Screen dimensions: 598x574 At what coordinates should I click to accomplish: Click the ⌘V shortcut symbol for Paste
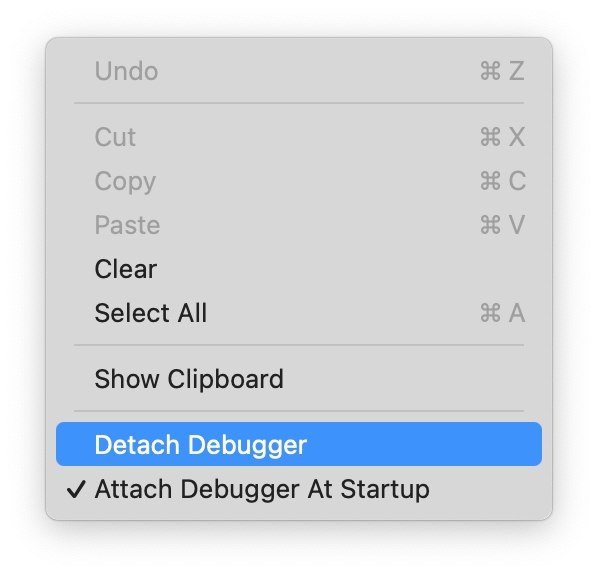click(x=502, y=225)
